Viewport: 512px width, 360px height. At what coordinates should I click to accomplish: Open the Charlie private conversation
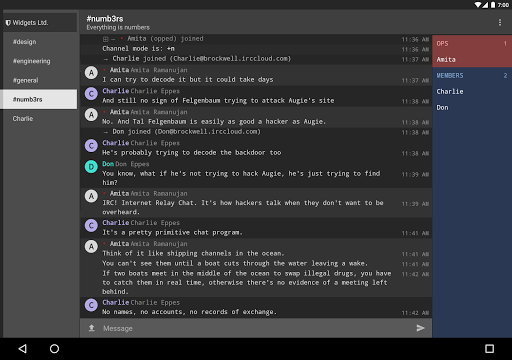click(x=40, y=119)
